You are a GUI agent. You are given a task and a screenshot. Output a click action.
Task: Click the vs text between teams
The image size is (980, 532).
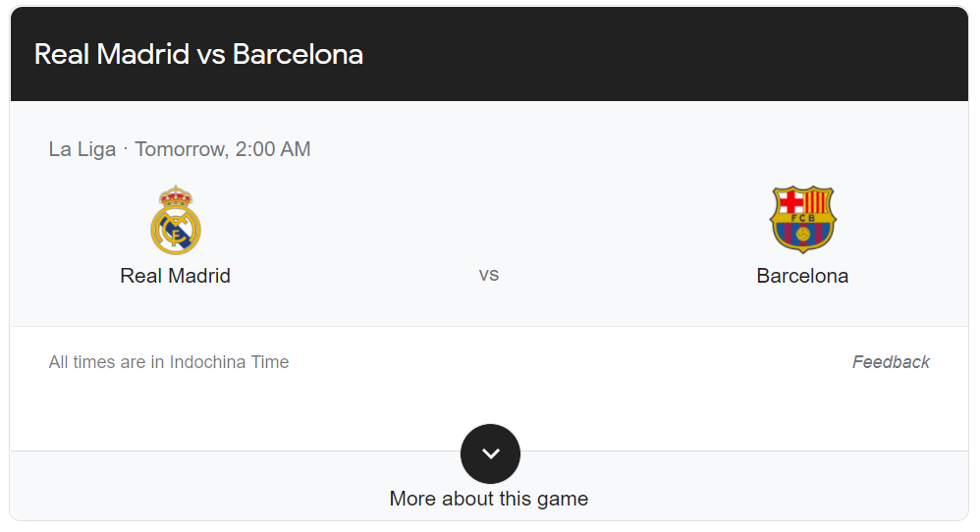pos(489,275)
